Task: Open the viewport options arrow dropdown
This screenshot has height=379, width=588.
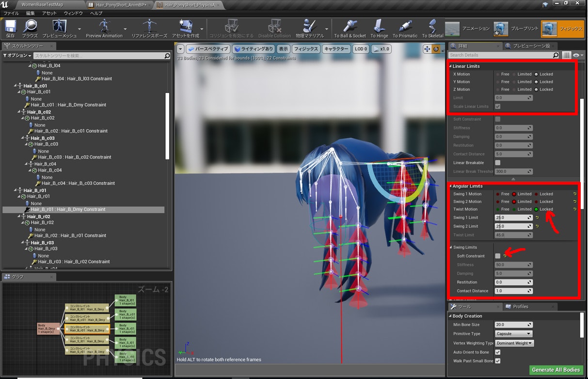Action: [x=180, y=49]
